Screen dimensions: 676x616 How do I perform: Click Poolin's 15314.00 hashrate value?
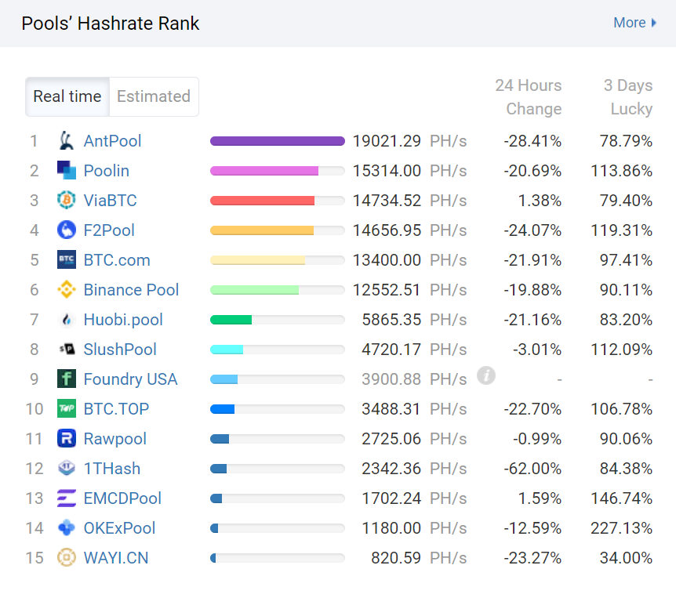387,171
